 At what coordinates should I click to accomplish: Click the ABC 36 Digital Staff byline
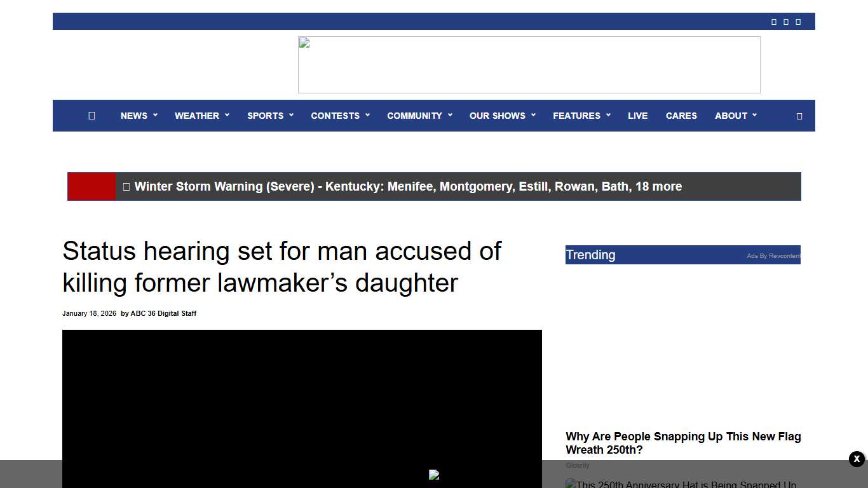click(x=163, y=313)
